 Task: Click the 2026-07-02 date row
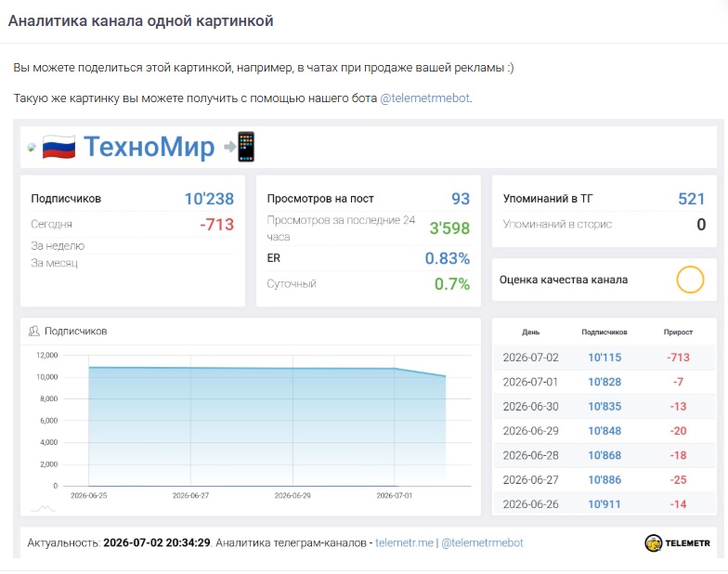coord(604,357)
